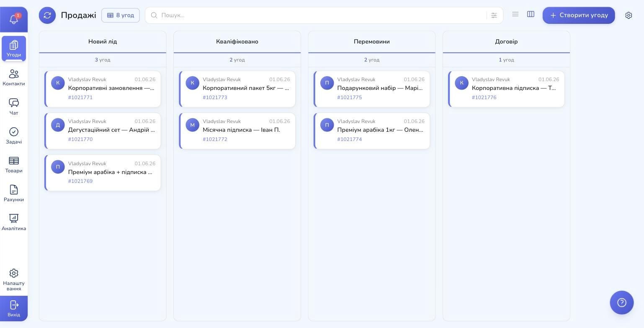Click the Продажі page title
Image resolution: width=644 pixels, height=328 pixels.
79,15
